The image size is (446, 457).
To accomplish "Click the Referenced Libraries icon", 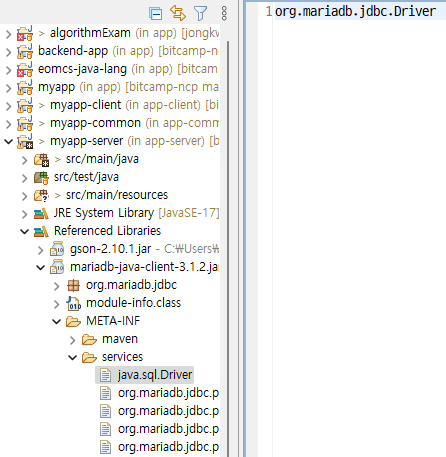I will (41, 232).
